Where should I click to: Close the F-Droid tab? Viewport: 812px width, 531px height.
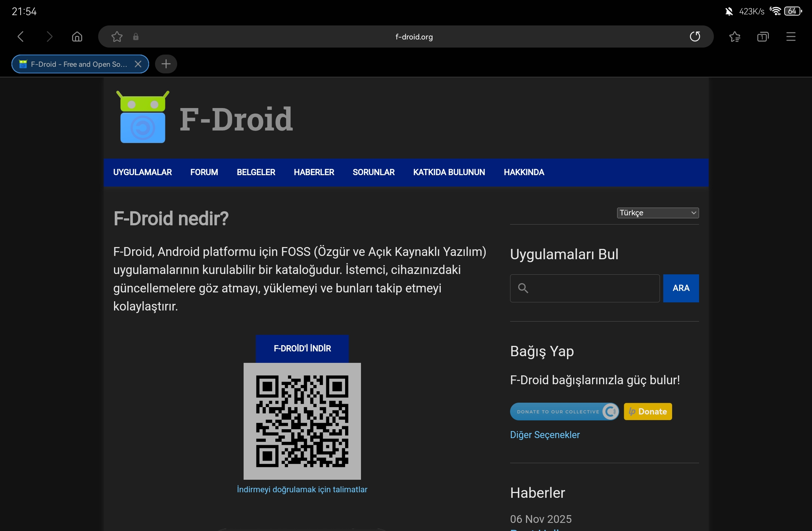point(138,64)
